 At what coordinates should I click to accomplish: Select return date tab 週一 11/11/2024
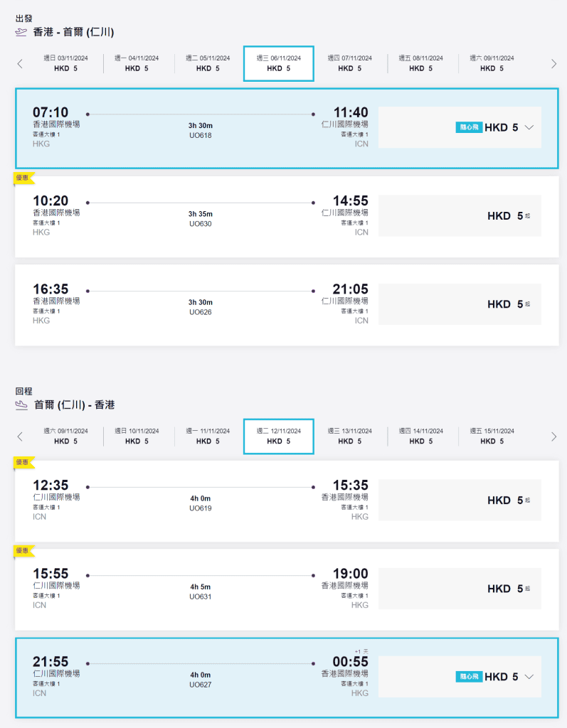(x=208, y=436)
